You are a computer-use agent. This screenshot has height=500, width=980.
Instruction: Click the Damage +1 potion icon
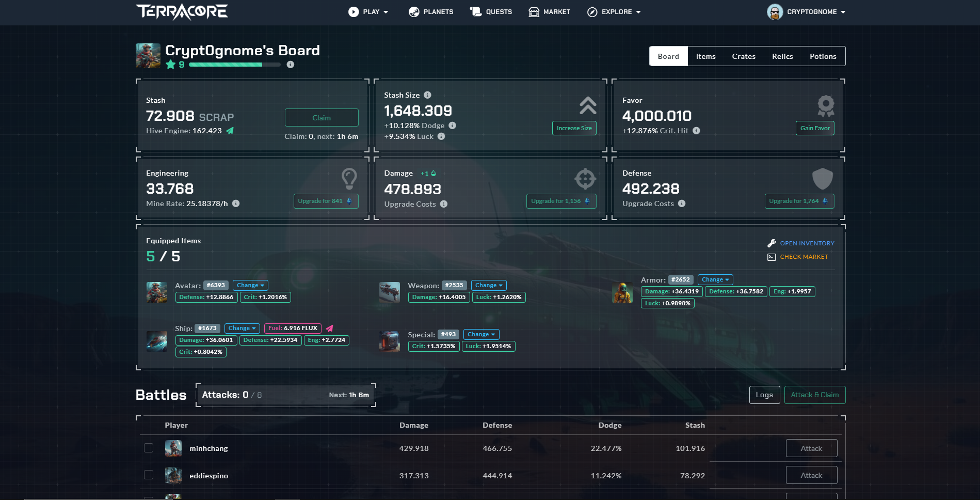[x=433, y=174]
